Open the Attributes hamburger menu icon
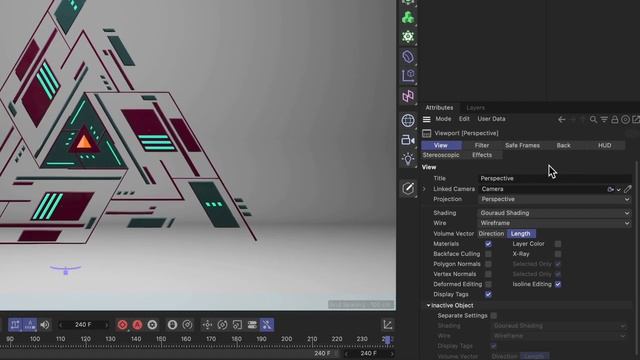 427,119
